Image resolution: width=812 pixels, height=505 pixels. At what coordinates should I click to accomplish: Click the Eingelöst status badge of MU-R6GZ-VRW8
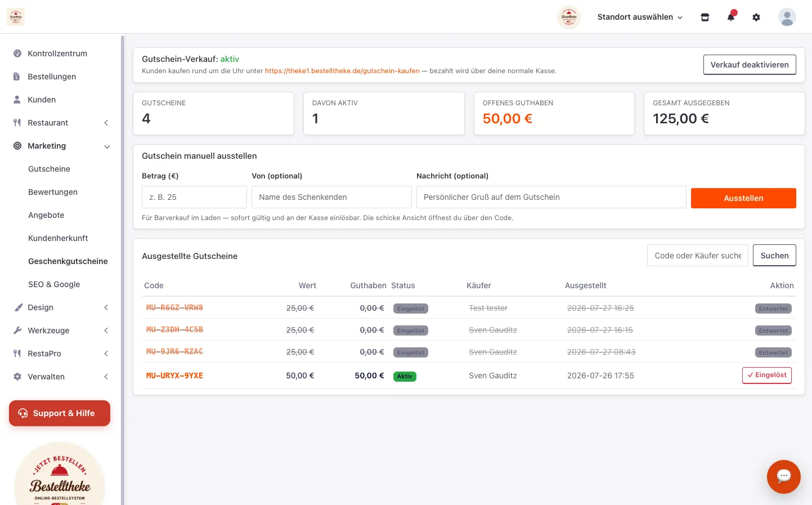coord(411,309)
